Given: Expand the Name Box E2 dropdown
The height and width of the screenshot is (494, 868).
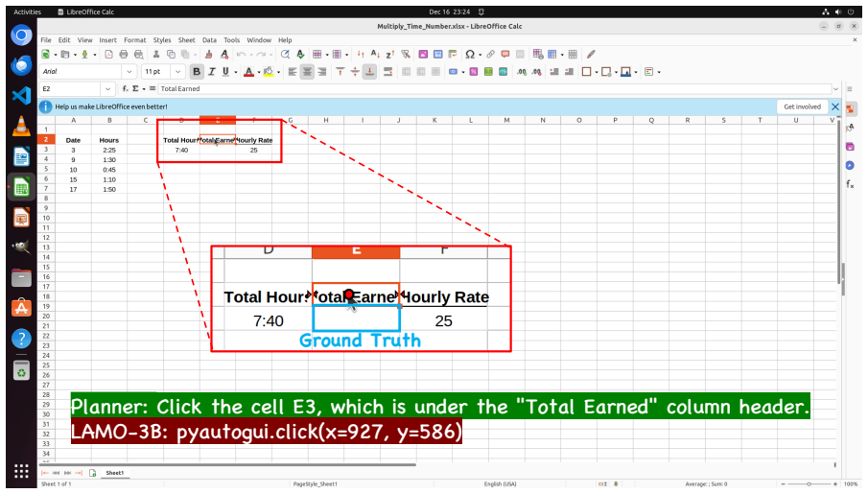Looking at the screenshot, I should click(x=107, y=88).
